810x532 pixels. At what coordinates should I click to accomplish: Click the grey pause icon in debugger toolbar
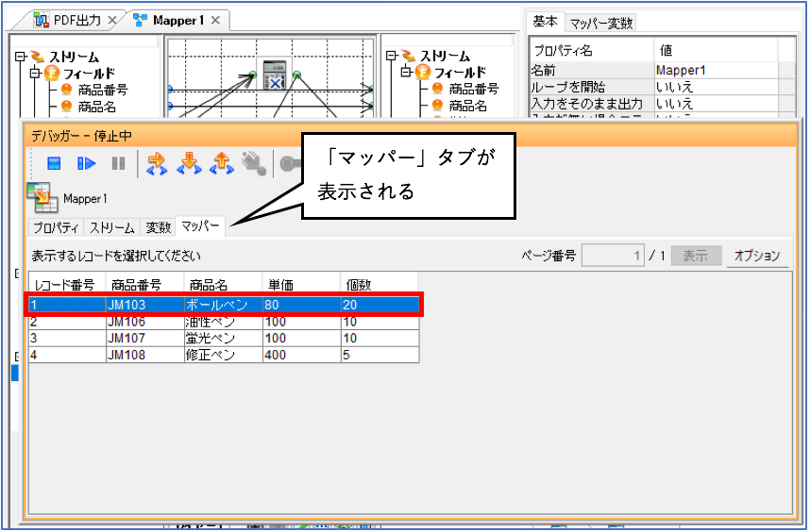(118, 163)
